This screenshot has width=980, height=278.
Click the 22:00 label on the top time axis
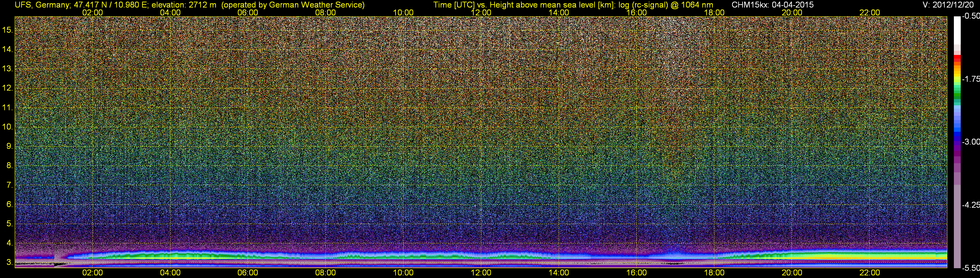tap(870, 12)
